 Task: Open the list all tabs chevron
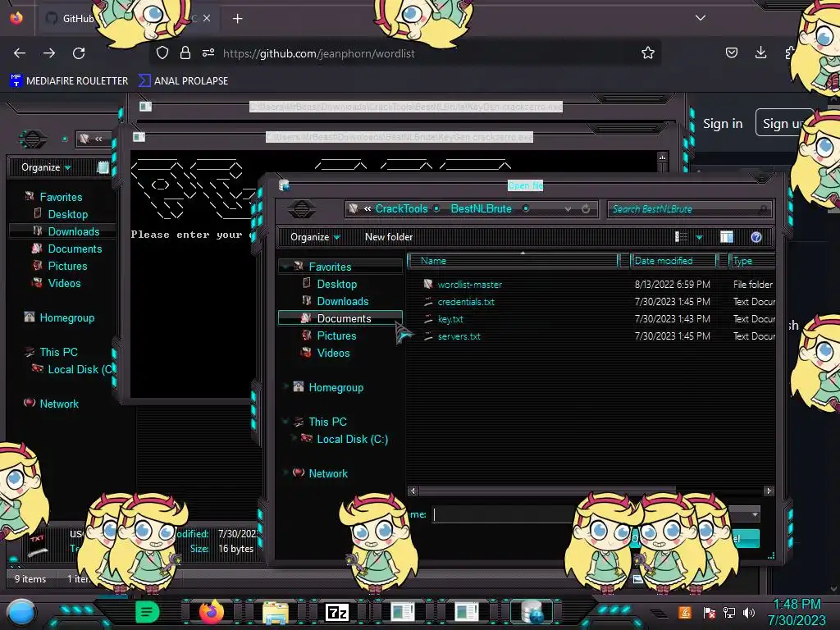pos(701,18)
